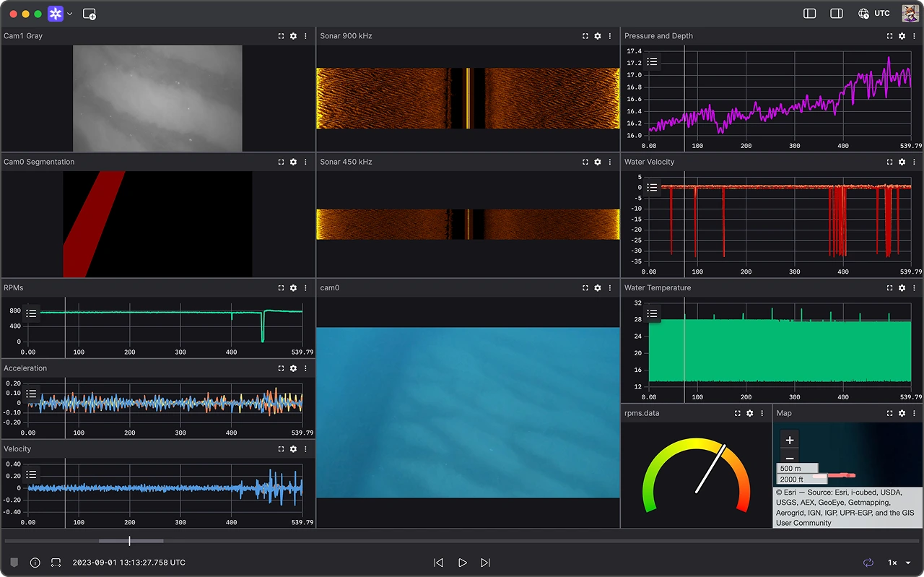
Task: Open the Cam0 Segmentation panel kebab menu
Action: (305, 162)
